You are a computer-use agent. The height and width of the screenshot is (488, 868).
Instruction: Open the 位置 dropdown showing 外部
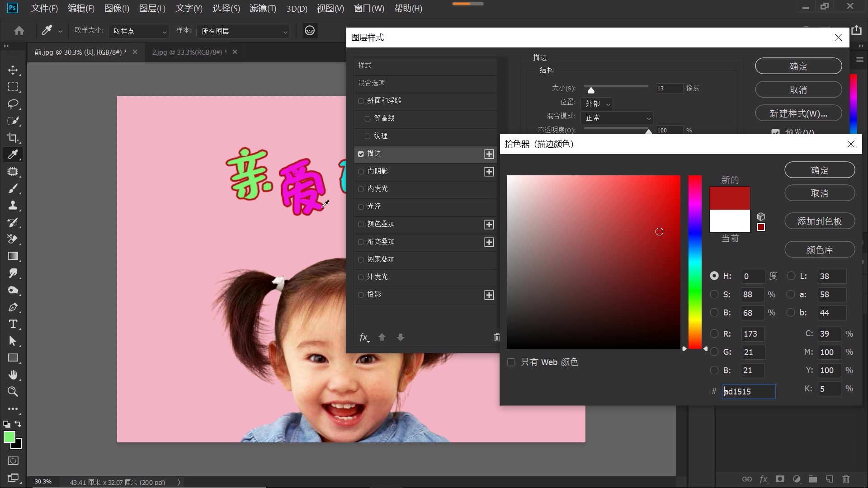(x=596, y=103)
